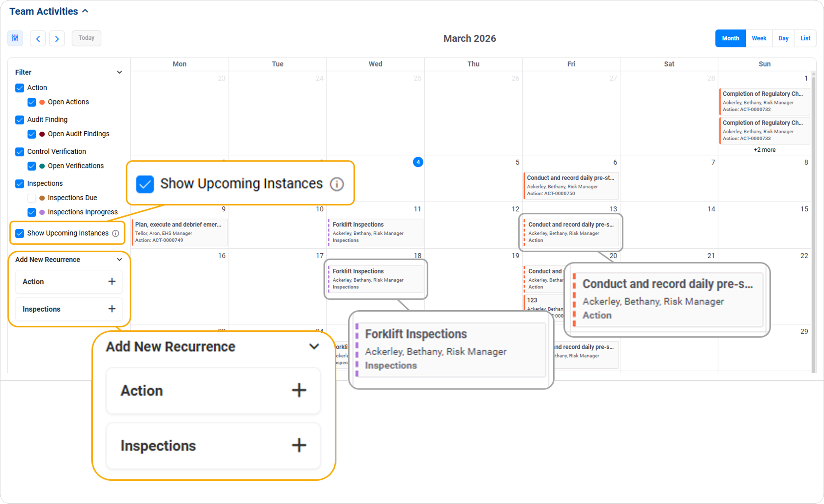This screenshot has height=504, width=824.
Task: Click plus icon beside Inspections recurrence
Action: click(x=112, y=309)
